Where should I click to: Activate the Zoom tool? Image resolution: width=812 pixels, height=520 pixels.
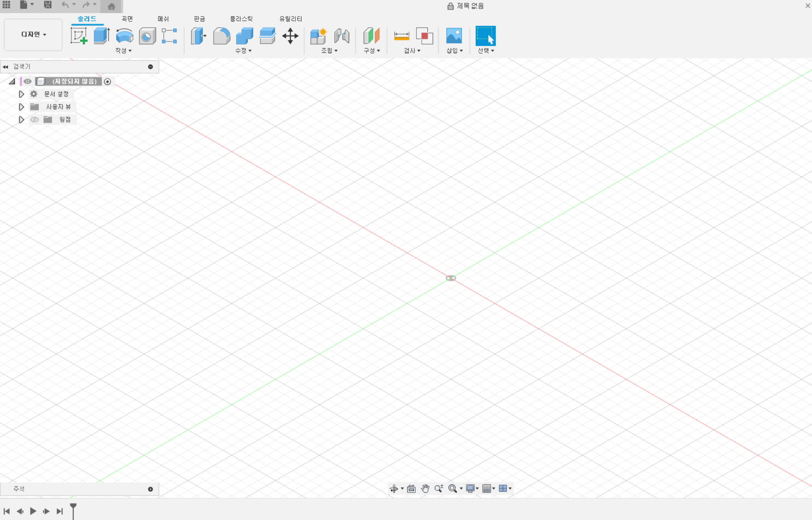439,489
